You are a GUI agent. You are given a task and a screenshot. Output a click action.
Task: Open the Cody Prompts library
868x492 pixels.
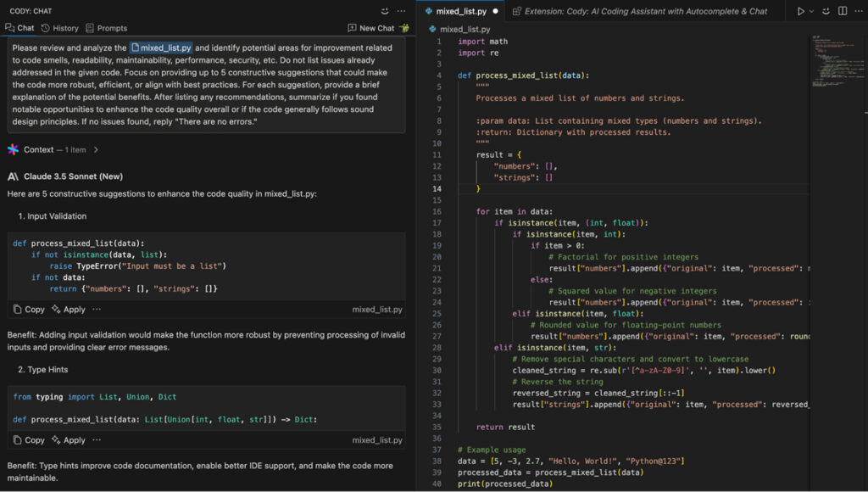tap(106, 27)
